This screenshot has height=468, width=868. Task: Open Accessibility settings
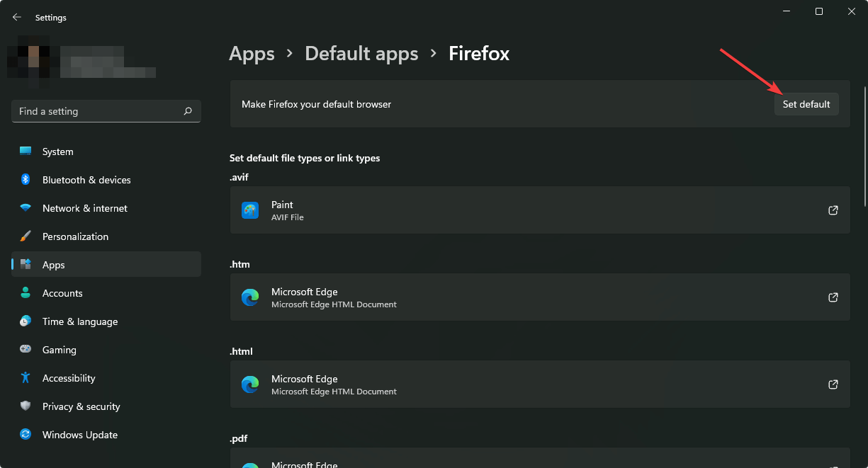(x=106, y=378)
